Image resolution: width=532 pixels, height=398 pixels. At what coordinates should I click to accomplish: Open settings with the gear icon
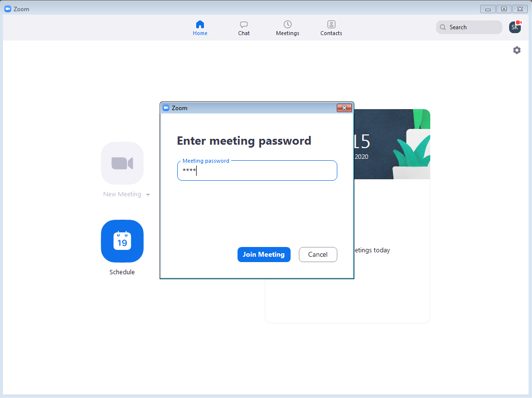click(517, 50)
